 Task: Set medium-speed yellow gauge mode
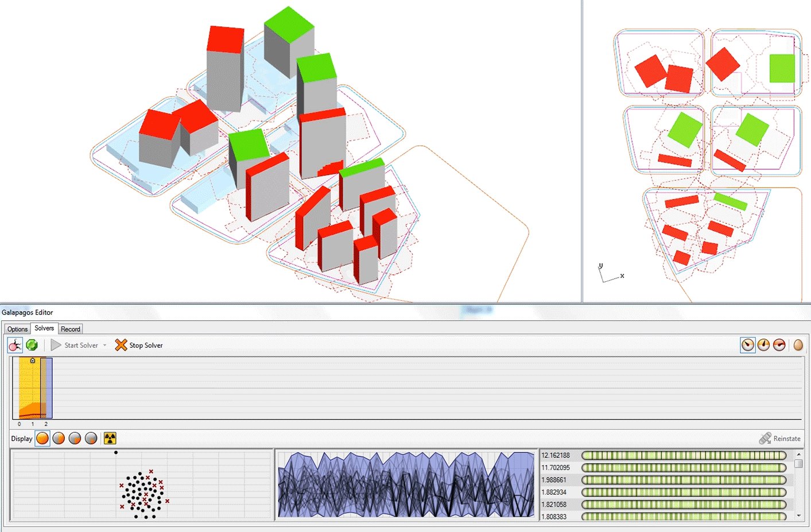pos(763,345)
